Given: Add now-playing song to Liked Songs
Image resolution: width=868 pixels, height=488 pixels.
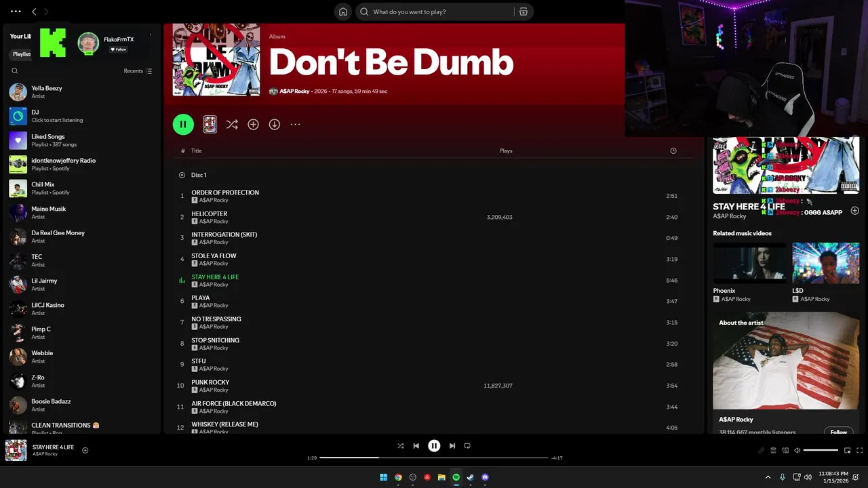Looking at the screenshot, I should 85,450.
